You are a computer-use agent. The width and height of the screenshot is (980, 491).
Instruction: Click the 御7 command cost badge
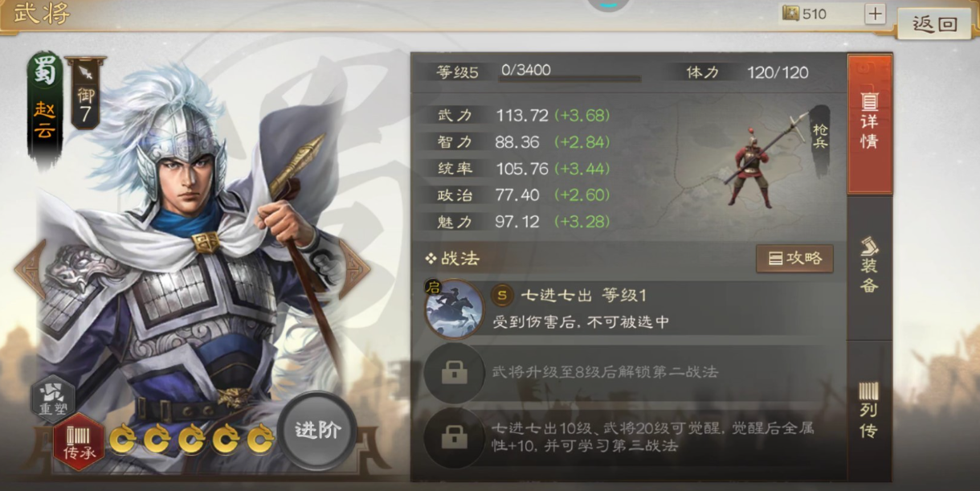85,93
